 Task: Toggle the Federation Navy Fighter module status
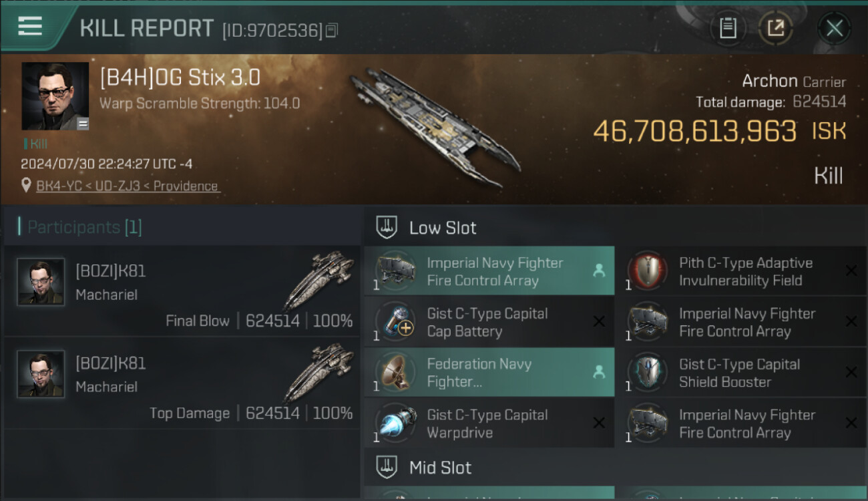599,373
